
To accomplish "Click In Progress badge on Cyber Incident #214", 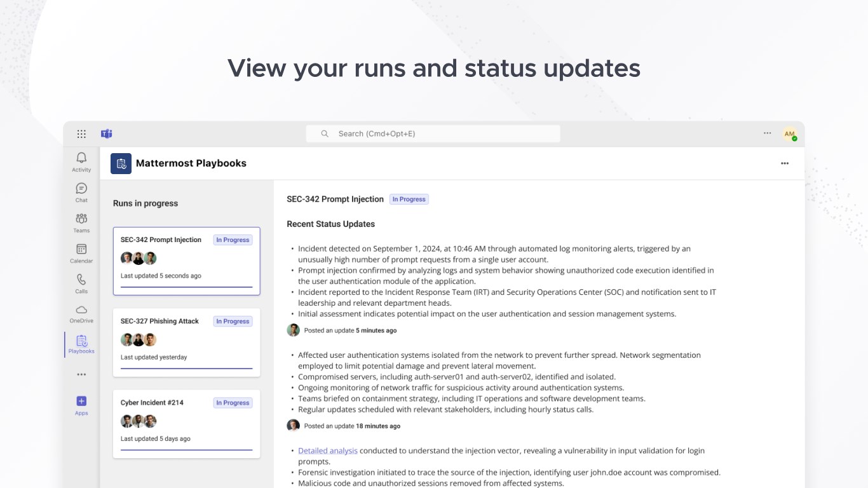I will coord(233,403).
